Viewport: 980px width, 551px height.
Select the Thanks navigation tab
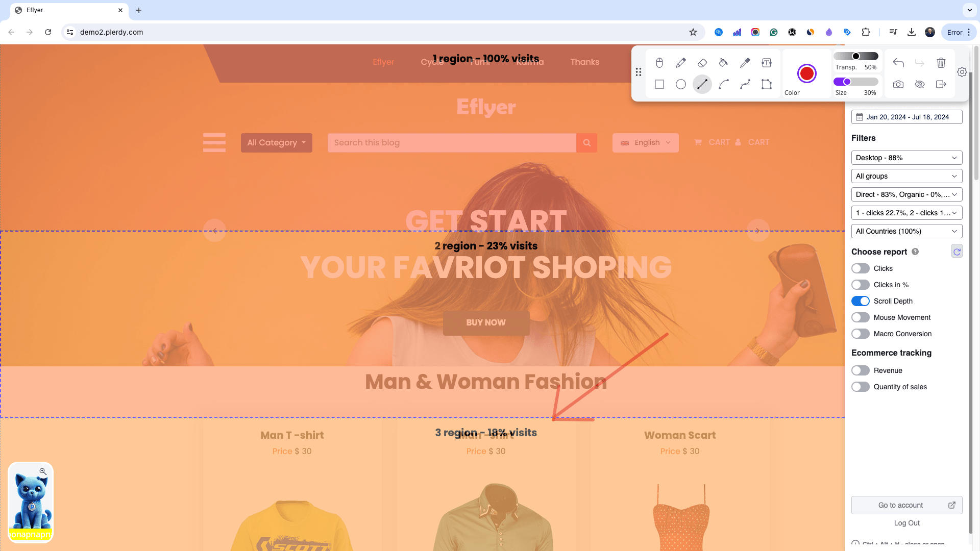click(585, 62)
